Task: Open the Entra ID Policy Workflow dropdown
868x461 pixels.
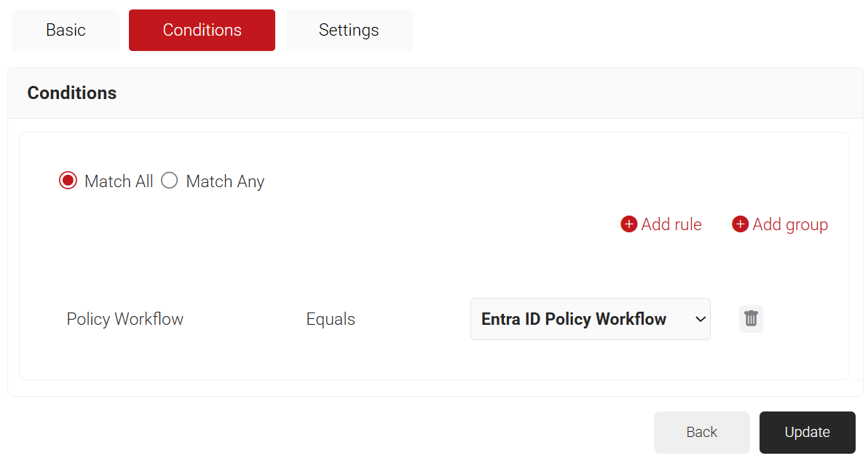Action: [590, 319]
